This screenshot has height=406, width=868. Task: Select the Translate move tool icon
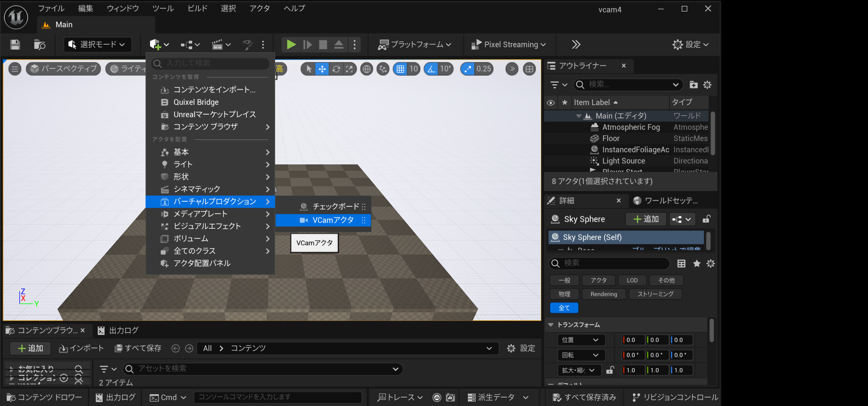[x=322, y=69]
